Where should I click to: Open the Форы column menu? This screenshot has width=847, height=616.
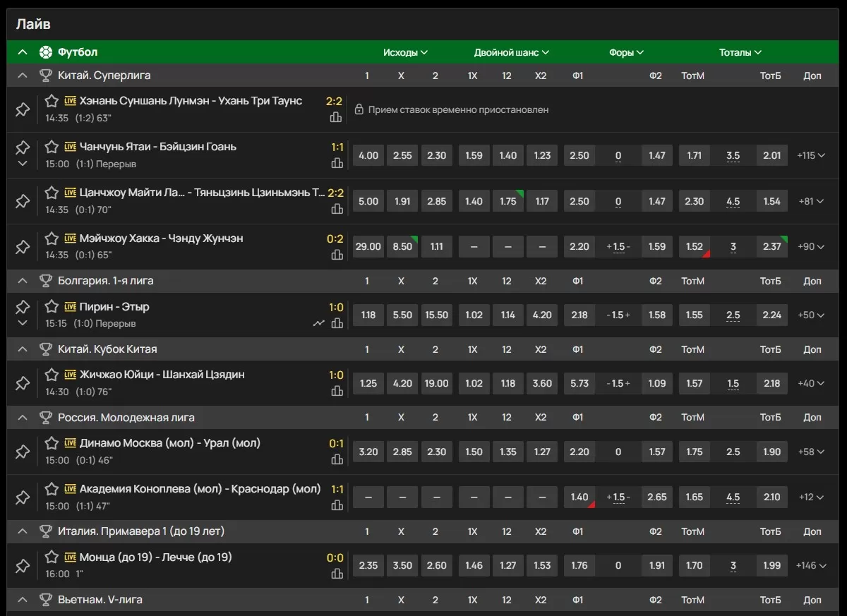[626, 52]
